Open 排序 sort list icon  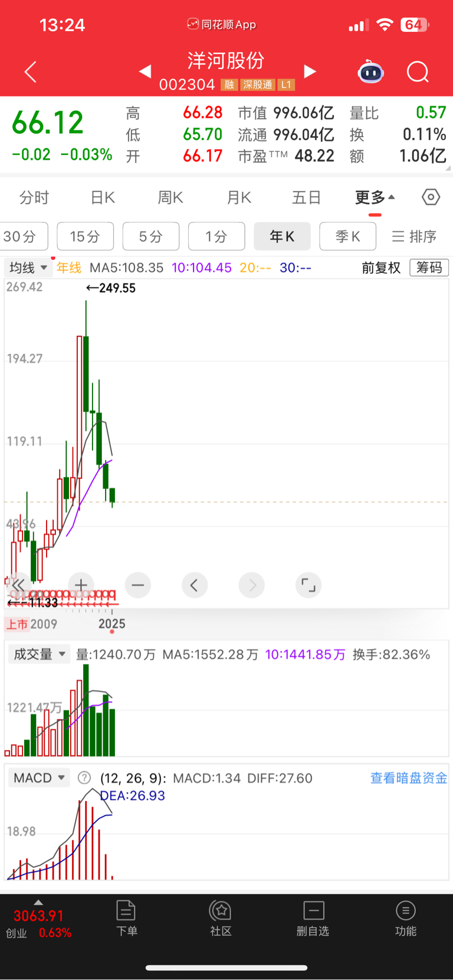[x=414, y=236]
